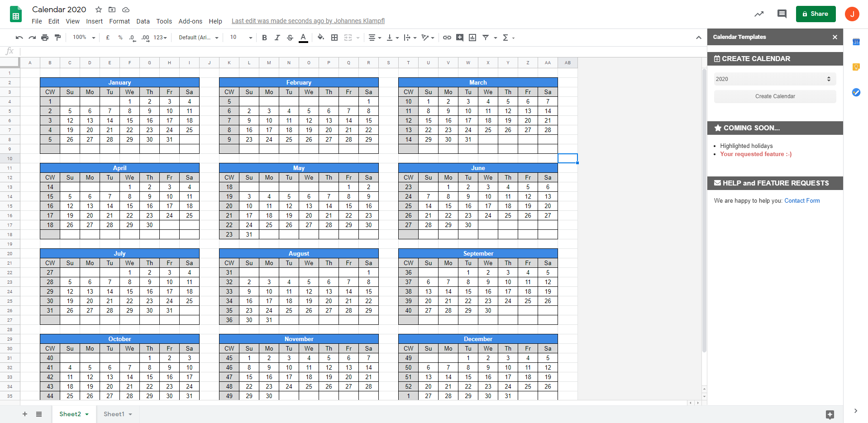Click the insert link icon
Screen dimensions: 868x423
(447, 38)
